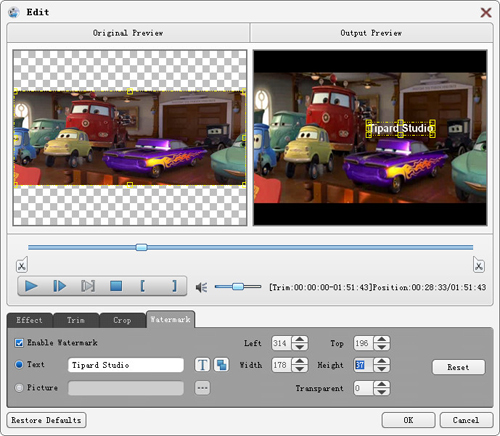Increase the Left value with up arrow
The image size is (500, 436).
[x=300, y=339]
